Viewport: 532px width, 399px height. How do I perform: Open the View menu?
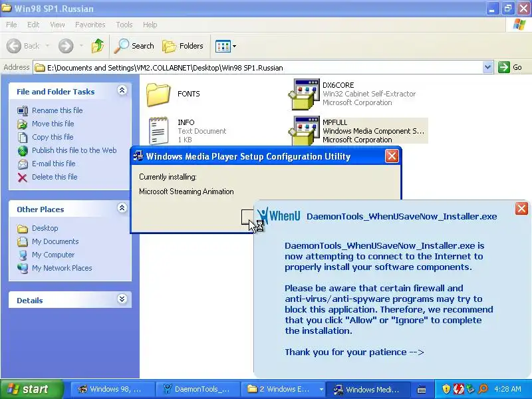point(57,25)
